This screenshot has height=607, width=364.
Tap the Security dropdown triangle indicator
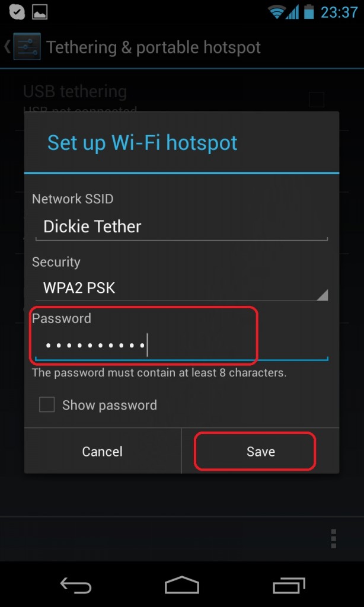322,295
